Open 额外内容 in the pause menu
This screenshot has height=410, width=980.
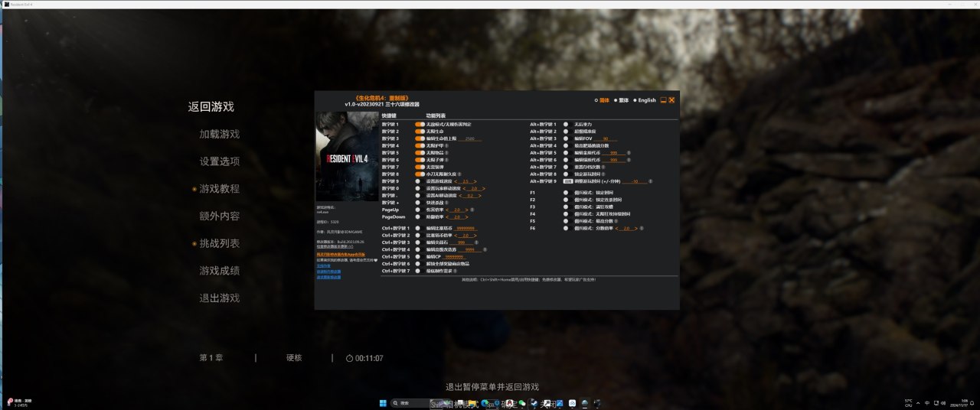[220, 216]
